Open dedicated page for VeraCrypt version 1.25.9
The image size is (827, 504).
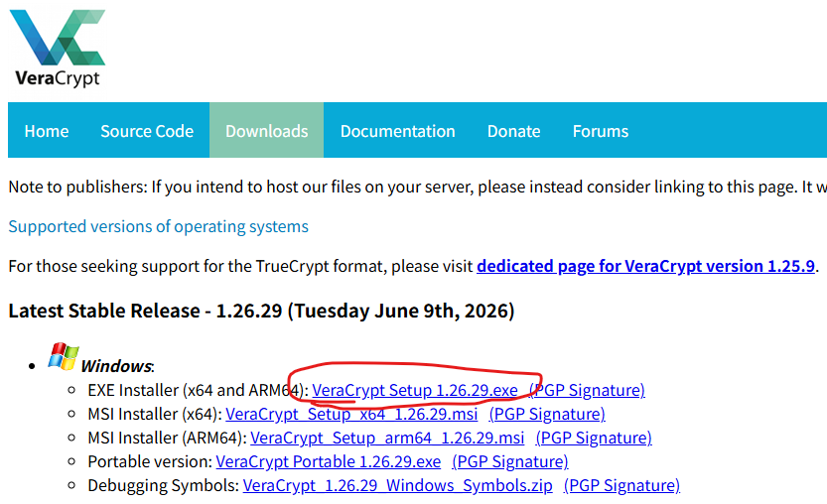point(645,266)
